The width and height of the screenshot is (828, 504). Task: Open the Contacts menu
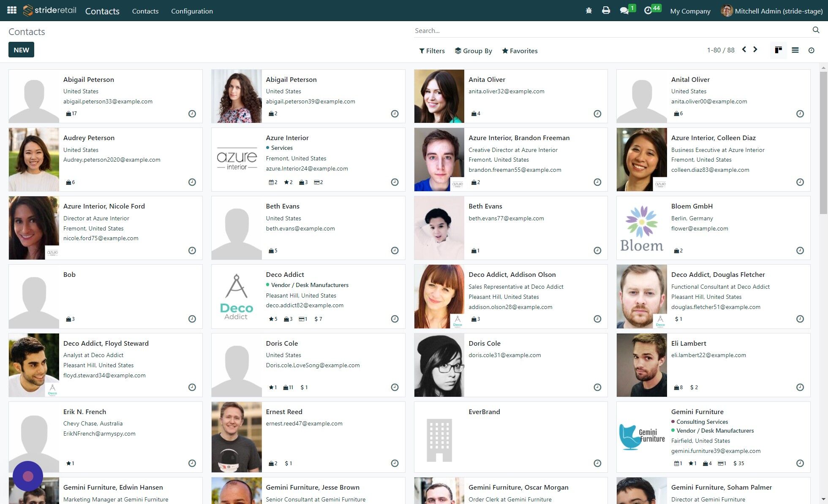point(145,11)
